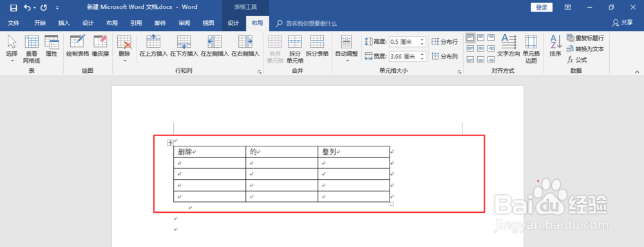Open the Undo history dropdown arrow

[35, 8]
